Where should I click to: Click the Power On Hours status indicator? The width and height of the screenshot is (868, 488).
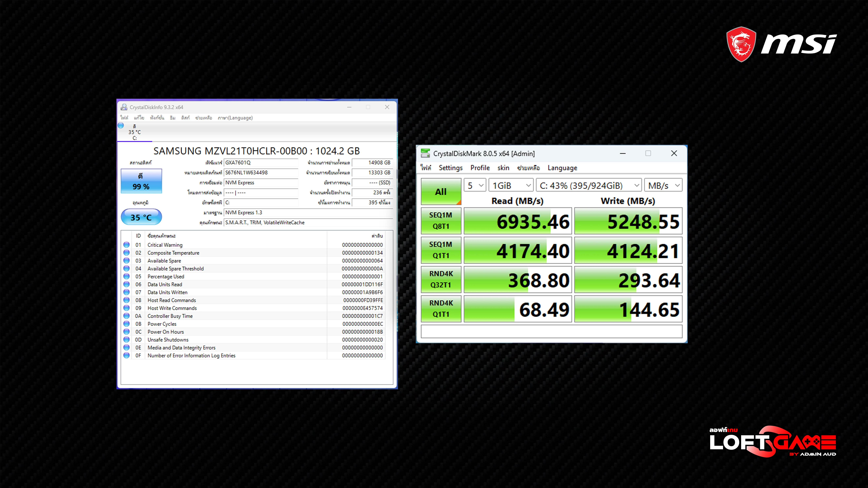coord(126,332)
